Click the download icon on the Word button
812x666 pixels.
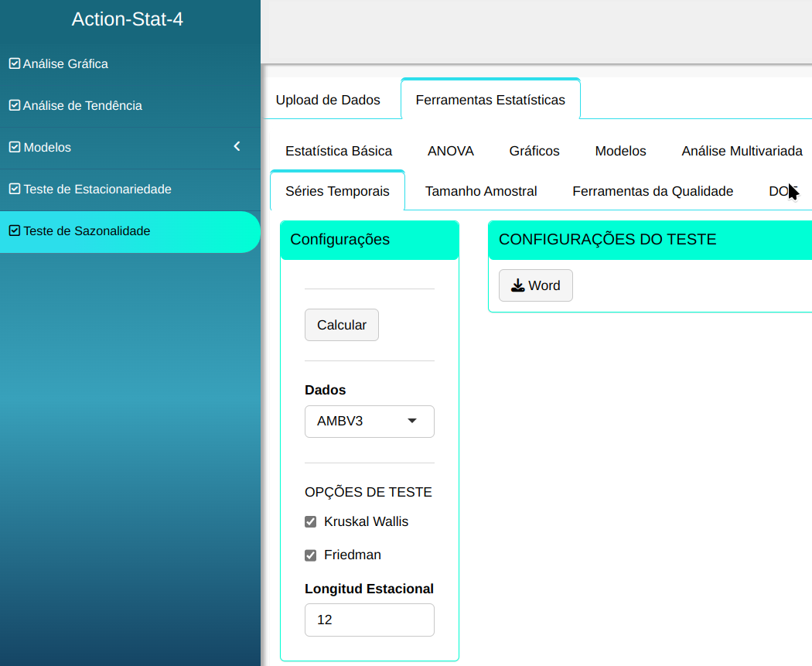(x=517, y=285)
